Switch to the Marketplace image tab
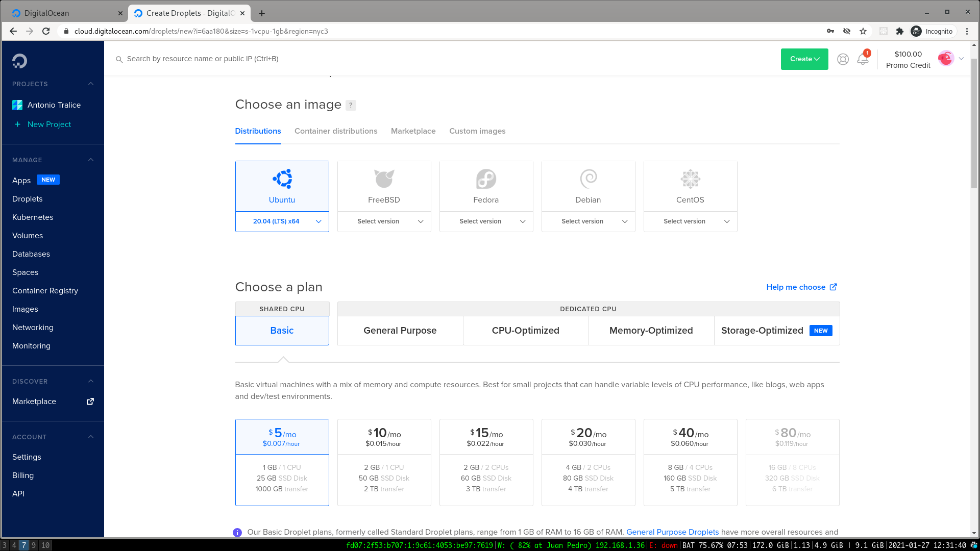The height and width of the screenshot is (551, 980). (413, 131)
